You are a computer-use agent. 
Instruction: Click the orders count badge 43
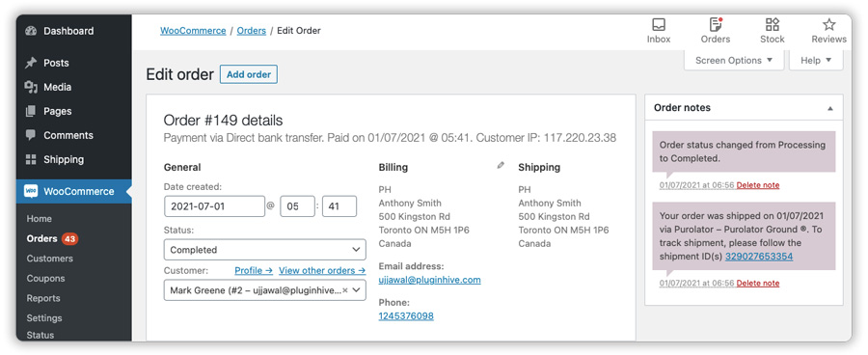click(69, 238)
